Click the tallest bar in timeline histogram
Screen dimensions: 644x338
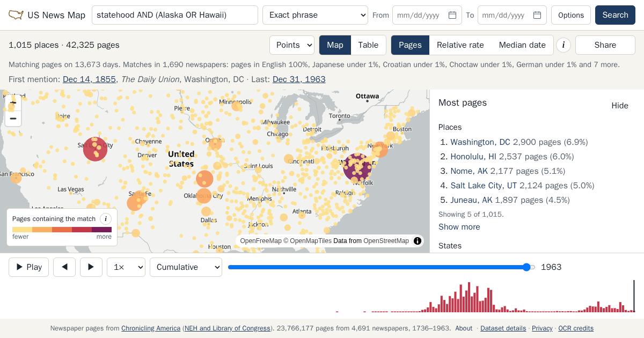point(469,297)
